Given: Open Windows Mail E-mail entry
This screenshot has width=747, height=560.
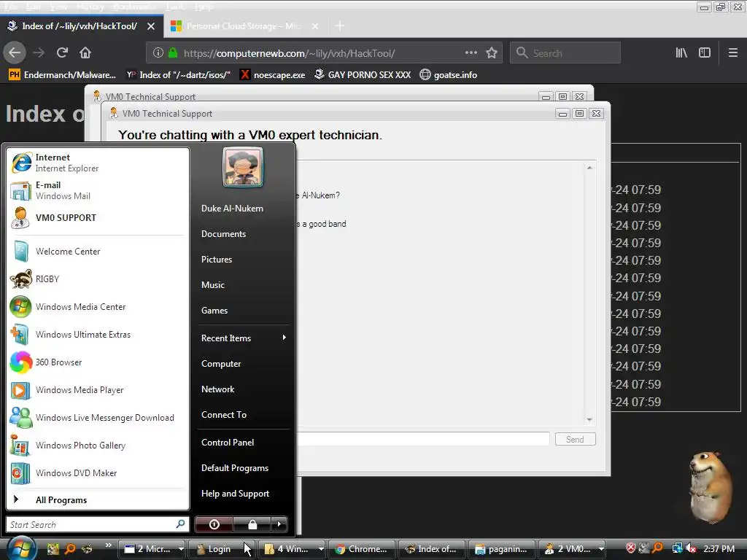Looking at the screenshot, I should coord(97,190).
